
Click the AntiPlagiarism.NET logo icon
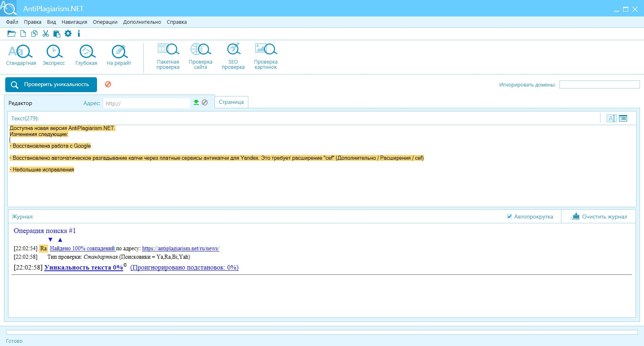pyautogui.click(x=8, y=8)
